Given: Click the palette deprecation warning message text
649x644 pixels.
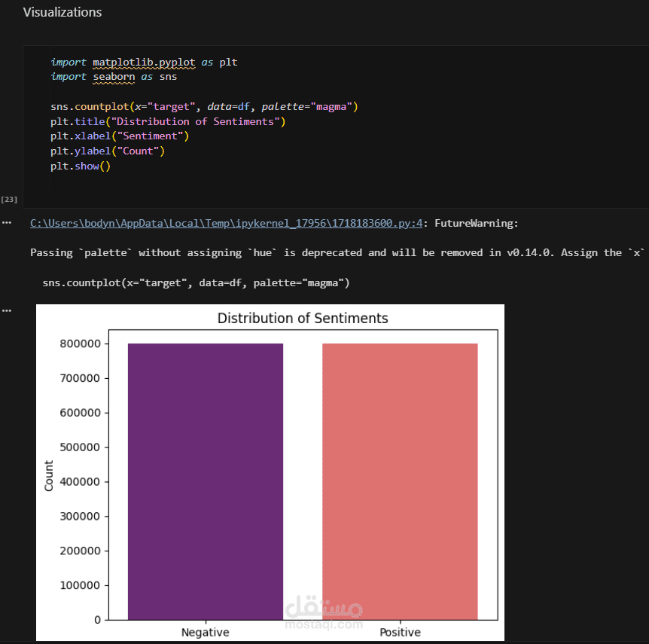Looking at the screenshot, I should point(331,252).
